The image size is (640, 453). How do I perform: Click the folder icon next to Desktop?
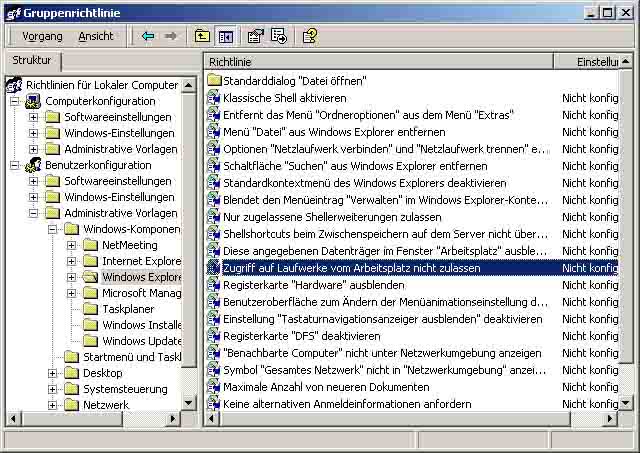(71, 373)
